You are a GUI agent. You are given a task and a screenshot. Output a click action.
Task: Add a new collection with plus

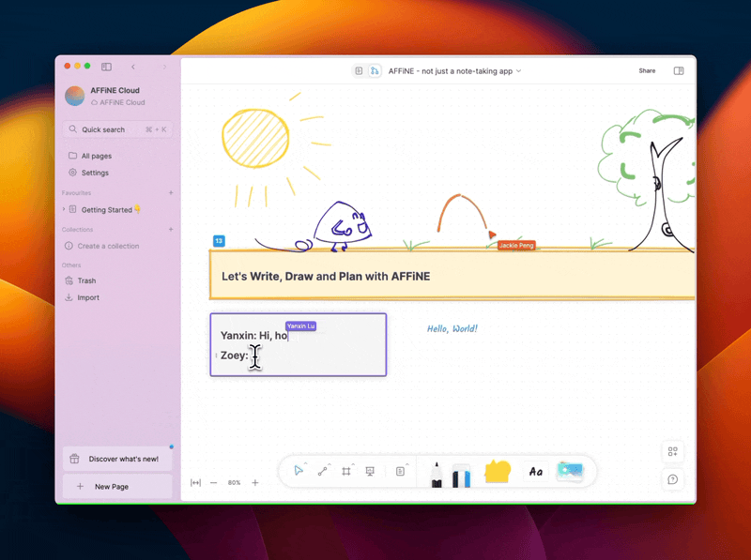click(171, 229)
